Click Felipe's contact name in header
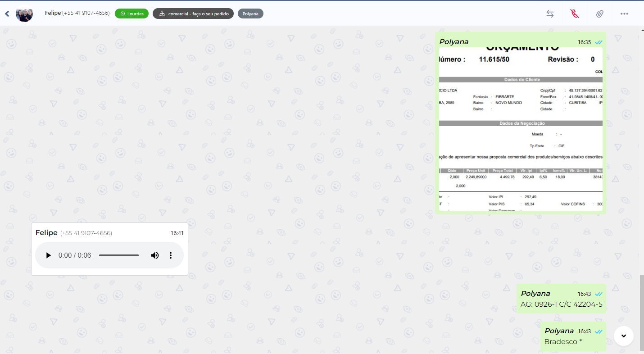Screen dimensions: 644x354 (52, 13)
